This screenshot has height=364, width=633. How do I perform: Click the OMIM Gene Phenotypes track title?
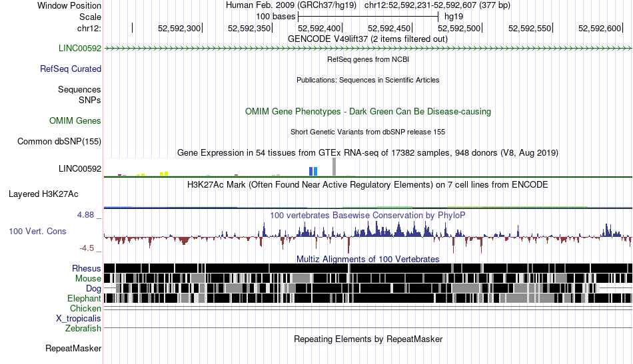[368, 112]
